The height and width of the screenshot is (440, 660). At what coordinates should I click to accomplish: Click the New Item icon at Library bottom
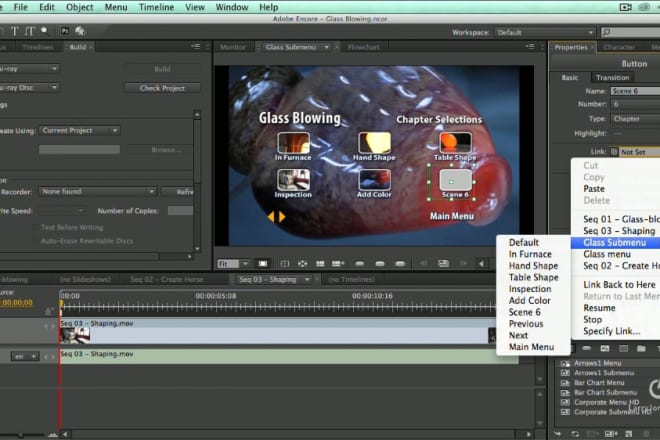(x=628, y=433)
